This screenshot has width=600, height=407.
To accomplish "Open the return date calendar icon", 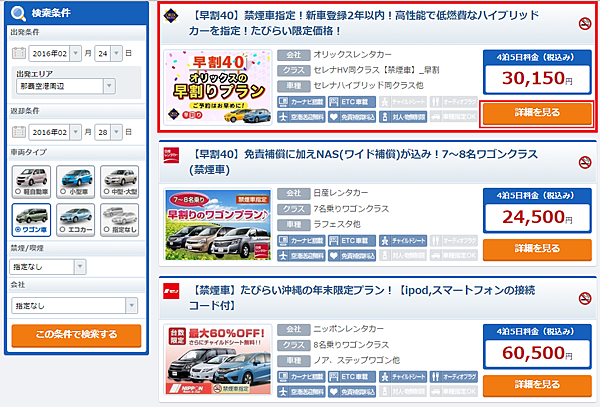I will coord(19,132).
